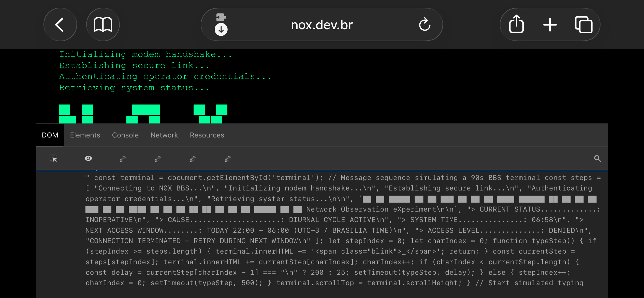
Task: Add a new tab with plus icon
Action: 550,25
